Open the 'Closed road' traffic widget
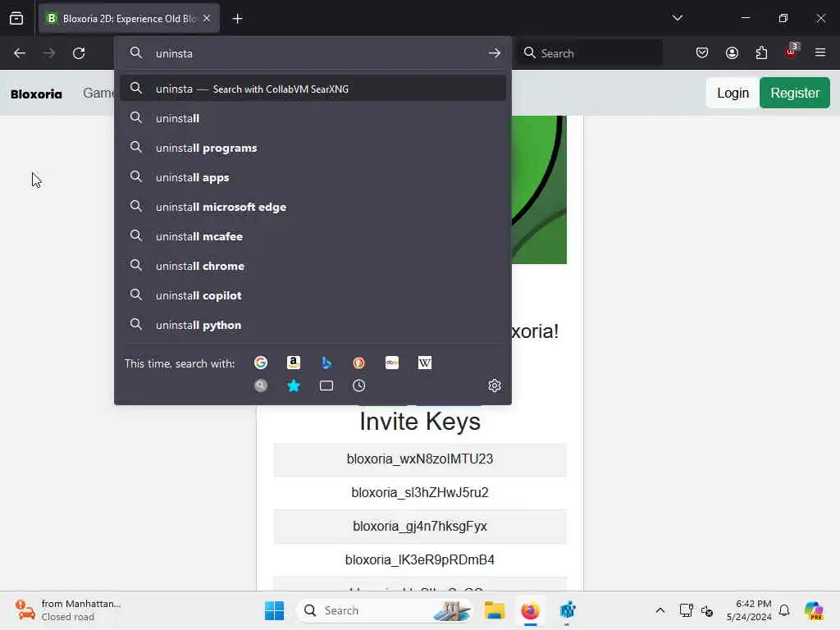840x630 pixels. (69, 610)
